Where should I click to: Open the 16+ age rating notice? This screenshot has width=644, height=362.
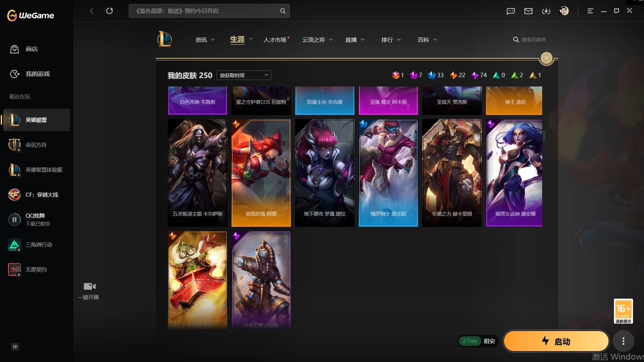click(x=623, y=311)
